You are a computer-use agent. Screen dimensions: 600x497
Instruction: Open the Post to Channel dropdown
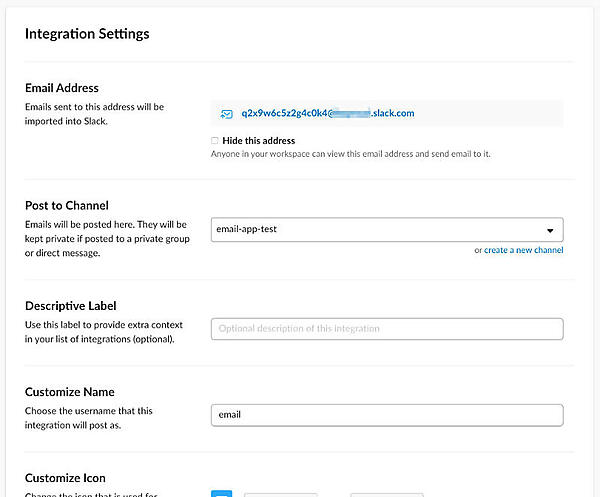point(387,229)
